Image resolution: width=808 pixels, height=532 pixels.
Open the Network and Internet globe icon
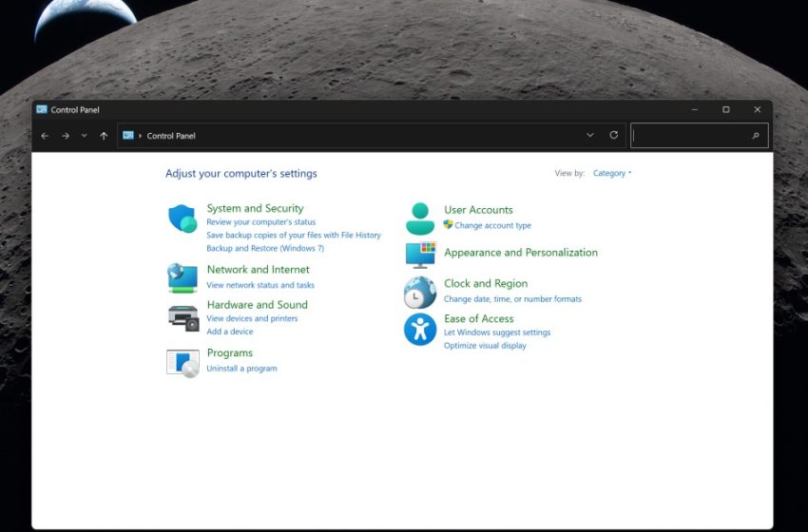point(183,277)
